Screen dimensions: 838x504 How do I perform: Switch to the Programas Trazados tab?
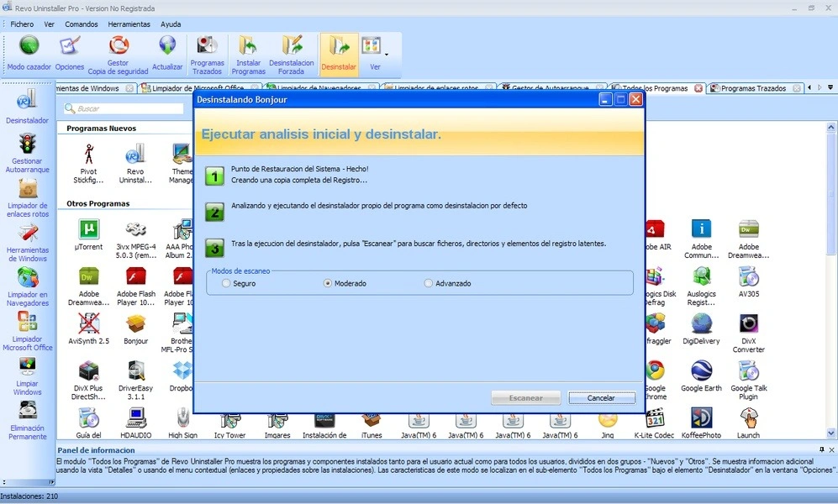point(754,88)
